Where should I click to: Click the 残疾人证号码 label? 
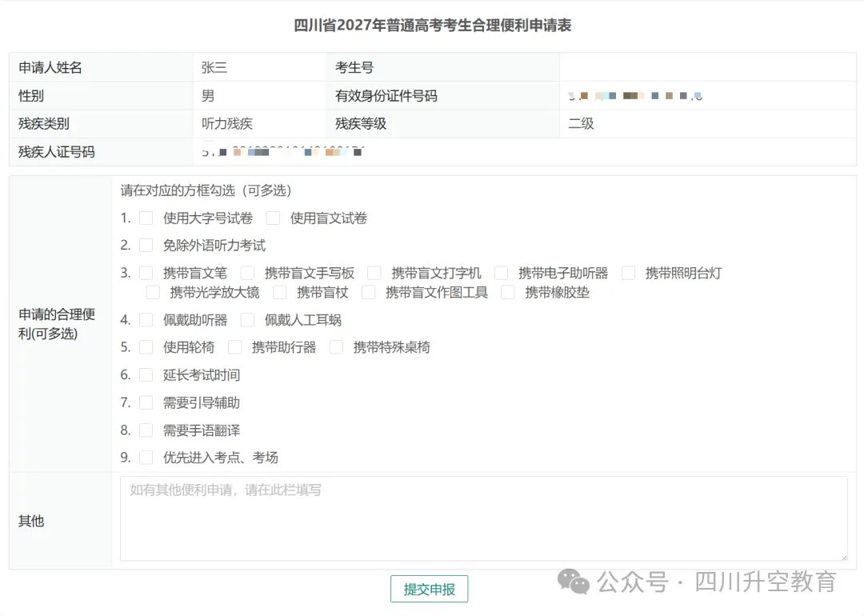(57, 152)
